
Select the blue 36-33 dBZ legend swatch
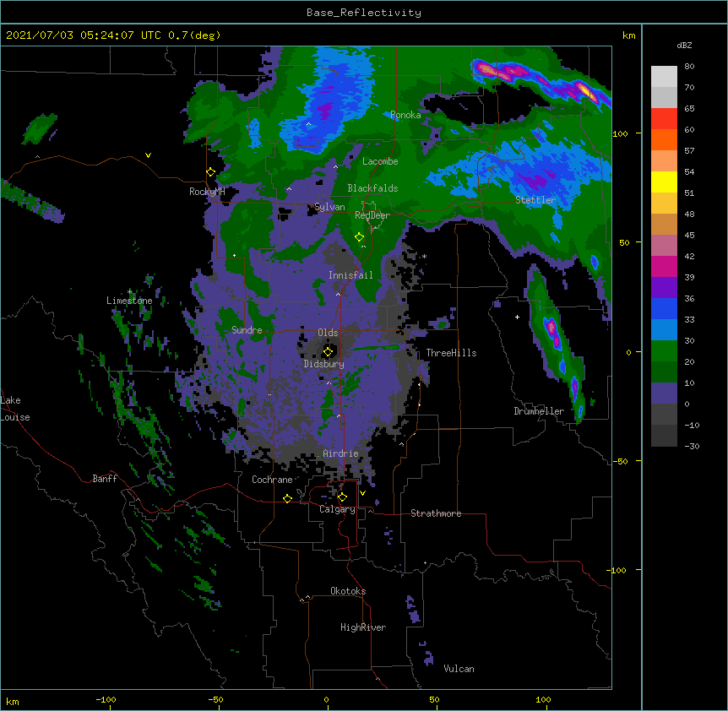point(664,308)
